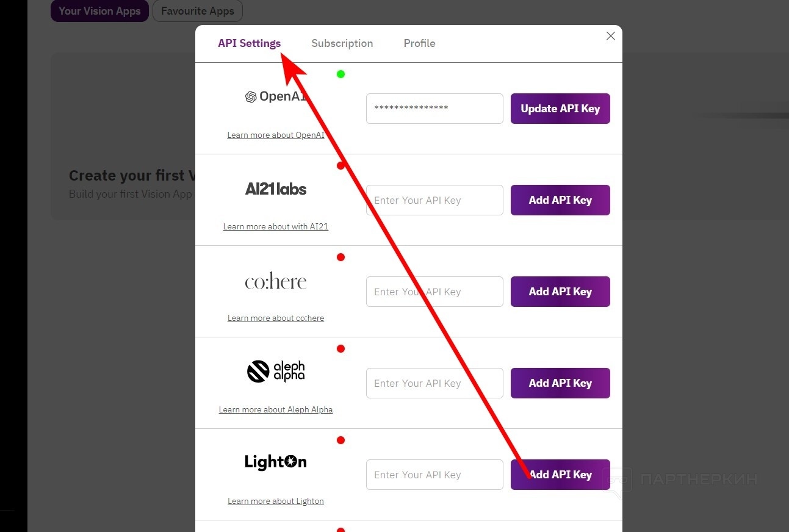Follow Learn more about co:here link
Screen dimensions: 789x532
pos(276,318)
